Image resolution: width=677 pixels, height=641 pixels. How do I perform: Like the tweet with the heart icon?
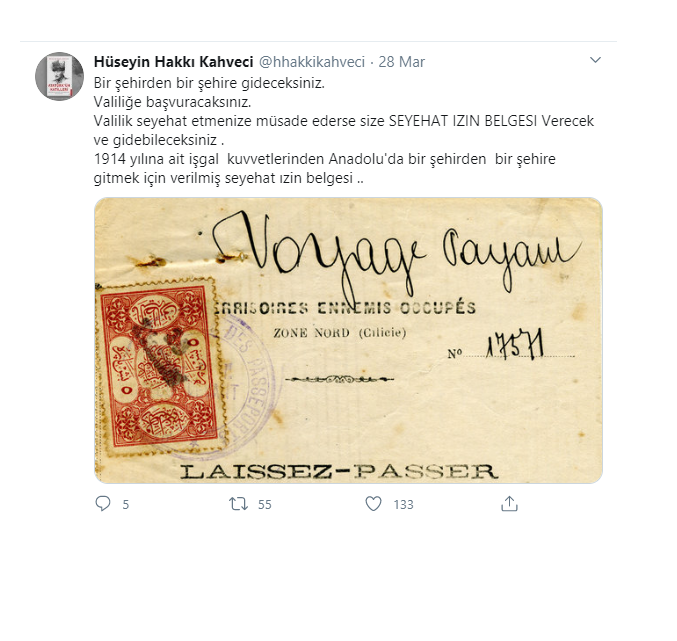373,504
